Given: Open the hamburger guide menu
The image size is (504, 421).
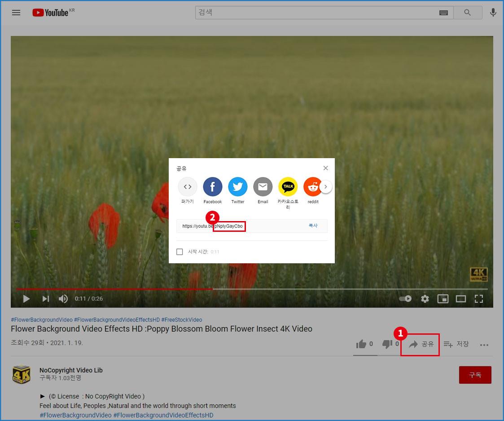Looking at the screenshot, I should tap(16, 13).
